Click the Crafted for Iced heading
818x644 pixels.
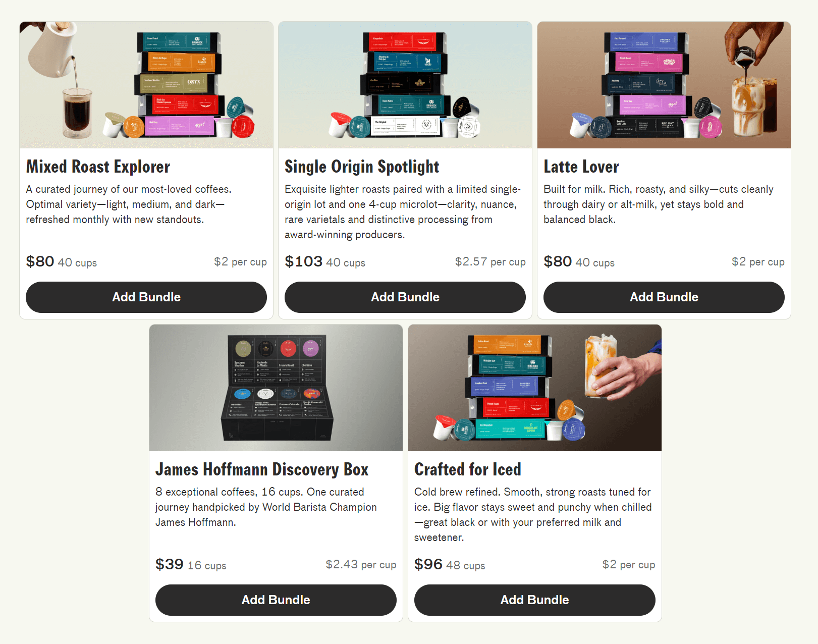point(467,469)
